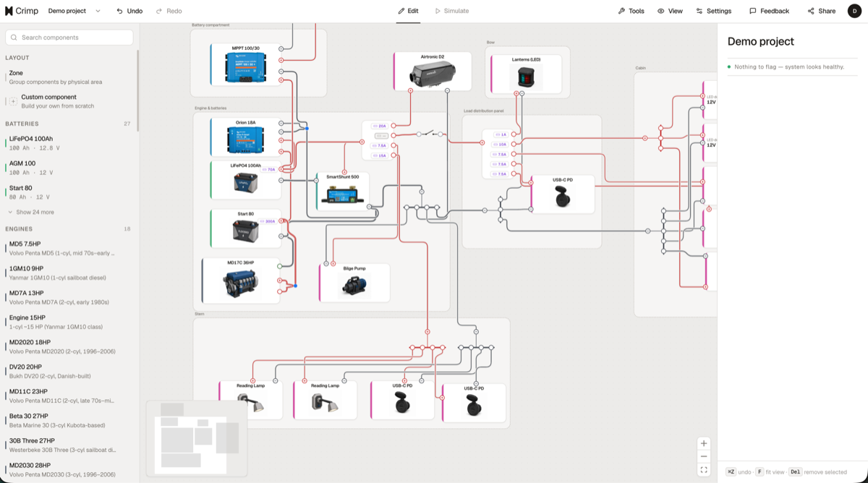
Task: Select the 30B Three 27HP engine
Action: (x=69, y=445)
